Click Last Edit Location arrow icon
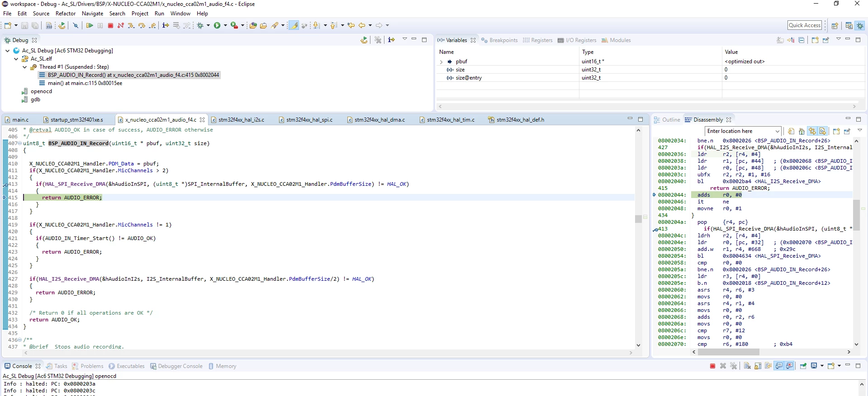The width and height of the screenshot is (868, 396). tap(351, 25)
